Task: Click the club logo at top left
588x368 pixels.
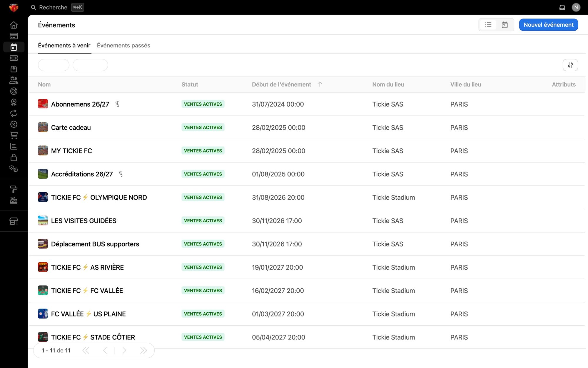Action: pos(14,7)
